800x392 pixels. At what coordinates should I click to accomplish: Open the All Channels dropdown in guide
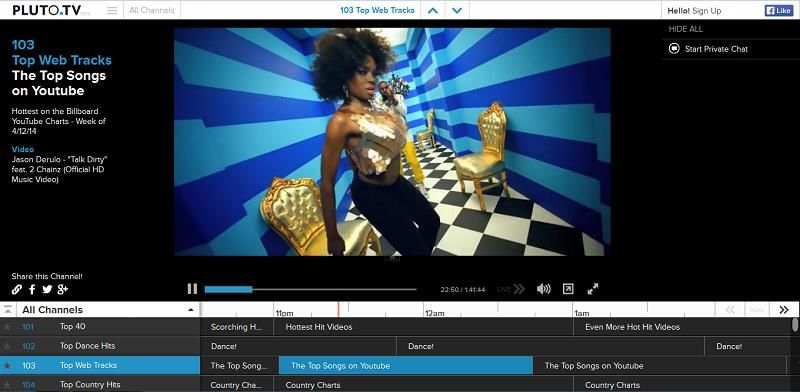click(x=108, y=310)
